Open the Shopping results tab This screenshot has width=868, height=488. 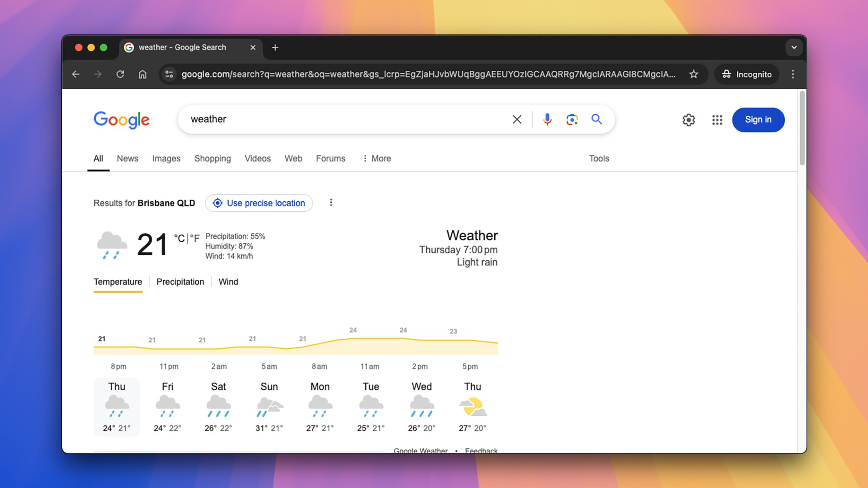point(213,158)
